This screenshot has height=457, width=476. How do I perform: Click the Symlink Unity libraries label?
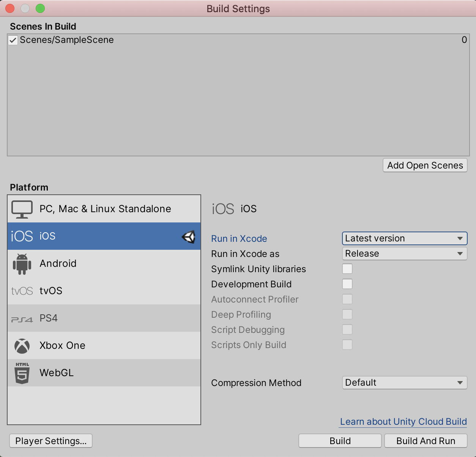[258, 269]
